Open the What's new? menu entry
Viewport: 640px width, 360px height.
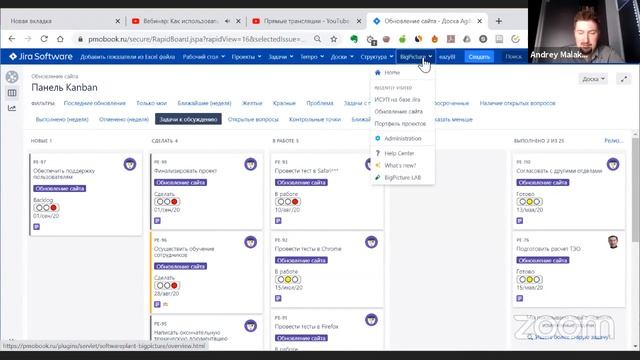pyautogui.click(x=400, y=165)
